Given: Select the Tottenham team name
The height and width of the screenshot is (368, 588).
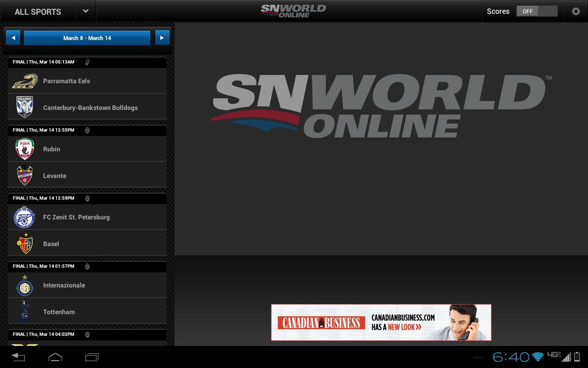Looking at the screenshot, I should [59, 312].
